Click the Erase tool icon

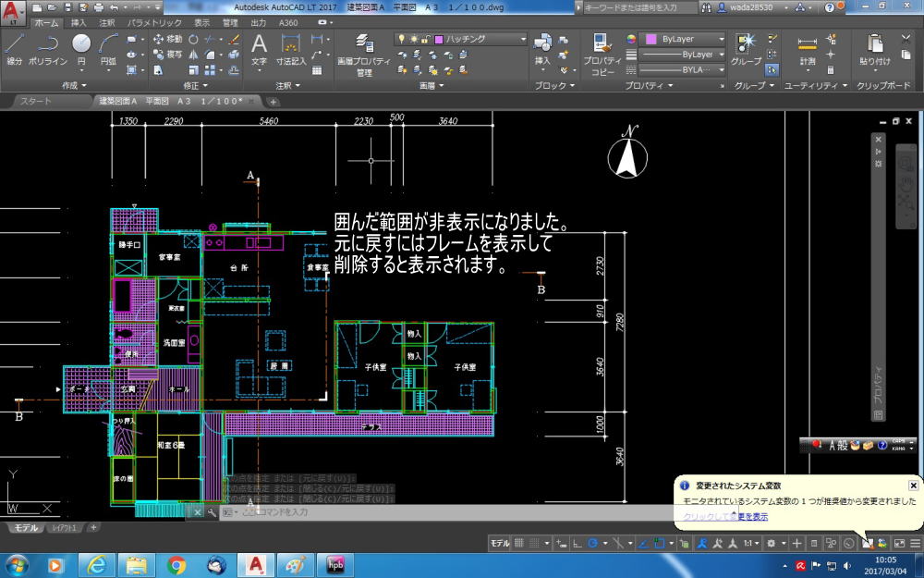pos(234,39)
